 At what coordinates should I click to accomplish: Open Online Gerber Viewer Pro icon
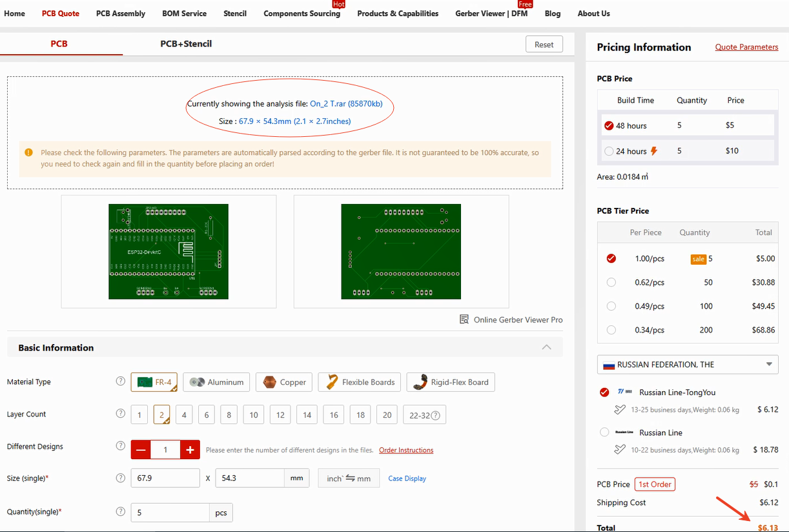click(x=464, y=320)
